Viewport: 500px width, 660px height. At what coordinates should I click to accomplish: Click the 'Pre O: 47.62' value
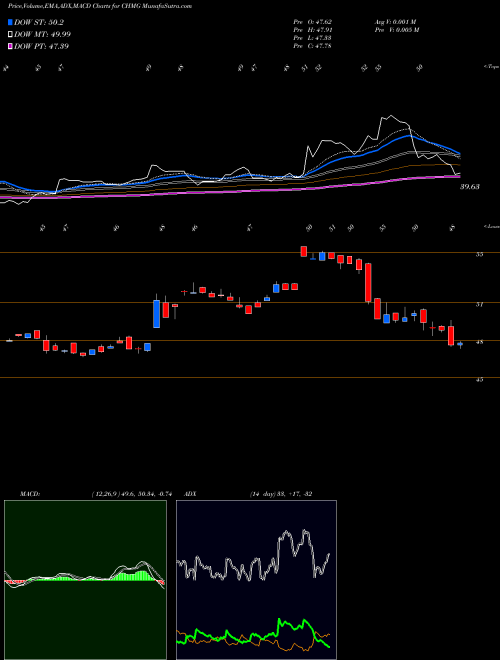coord(313,22)
